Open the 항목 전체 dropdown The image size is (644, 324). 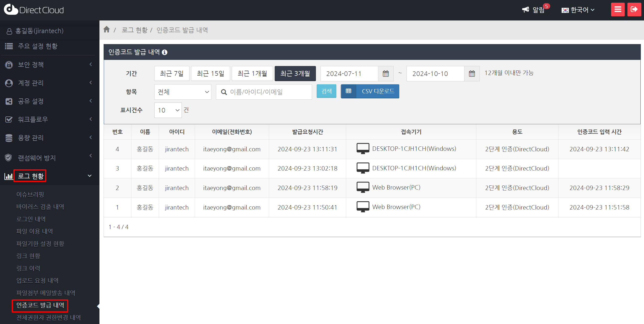click(183, 92)
